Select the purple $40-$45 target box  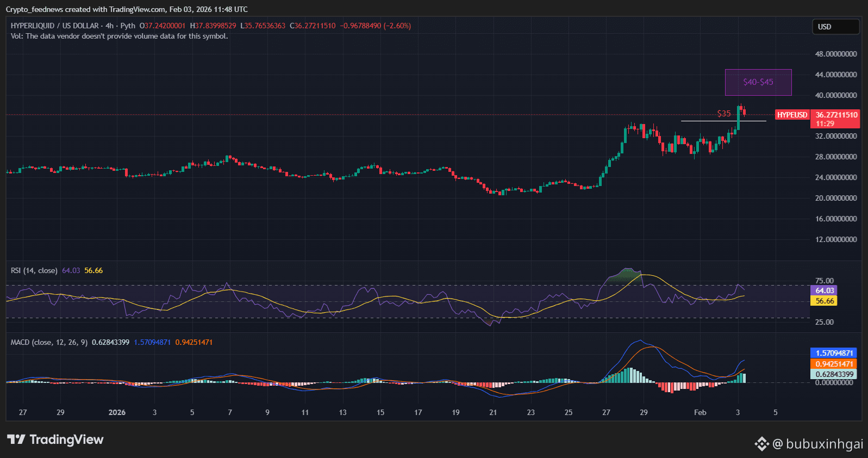[758, 82]
